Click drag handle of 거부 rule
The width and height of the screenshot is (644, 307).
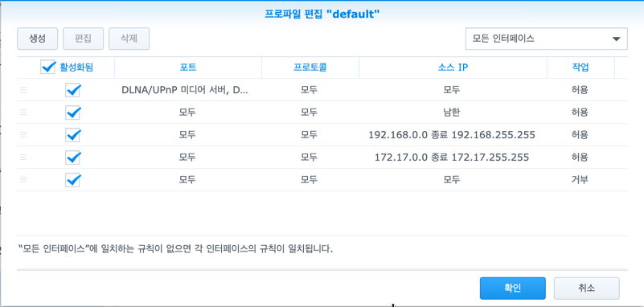point(23,179)
